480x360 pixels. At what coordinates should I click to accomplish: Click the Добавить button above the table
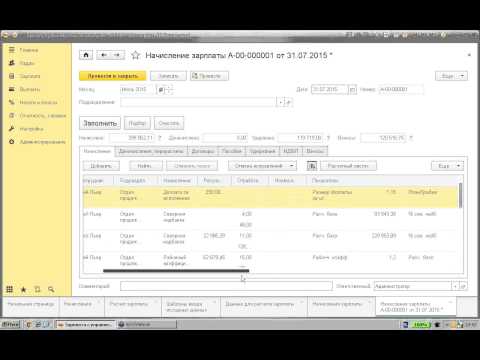101,166
